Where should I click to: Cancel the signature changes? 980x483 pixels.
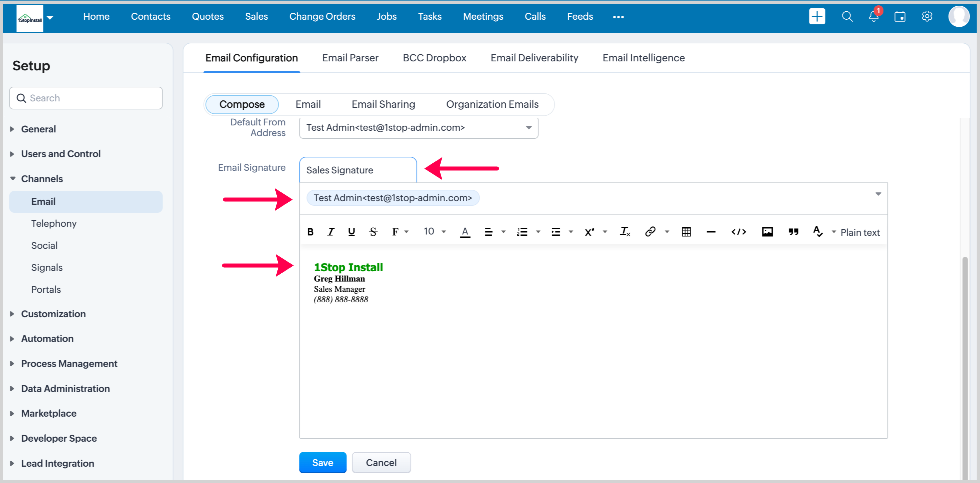[x=381, y=462]
